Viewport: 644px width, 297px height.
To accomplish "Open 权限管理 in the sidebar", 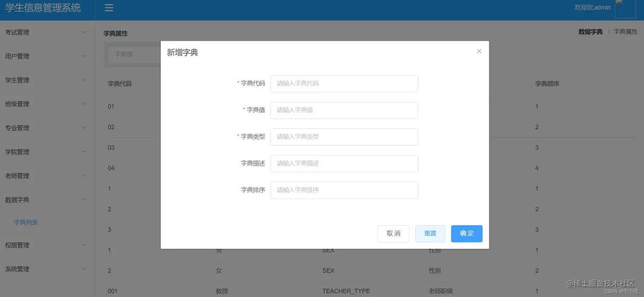I will tap(47, 245).
